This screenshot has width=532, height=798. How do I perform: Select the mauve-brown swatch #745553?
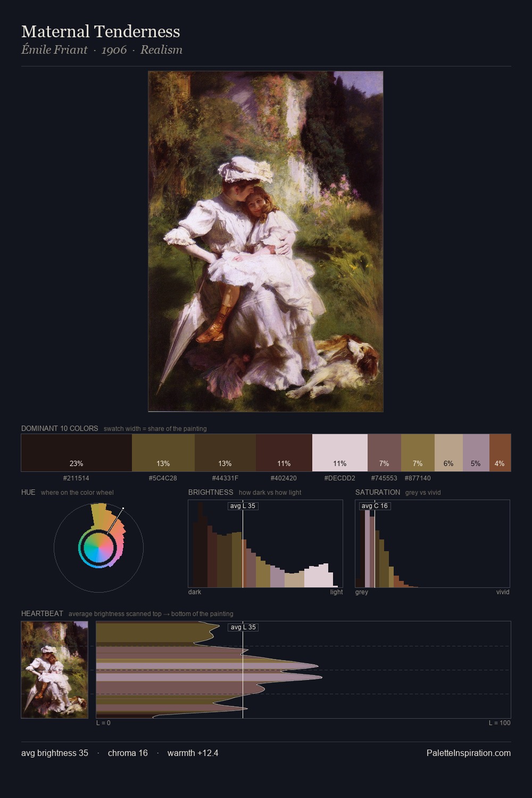(384, 453)
